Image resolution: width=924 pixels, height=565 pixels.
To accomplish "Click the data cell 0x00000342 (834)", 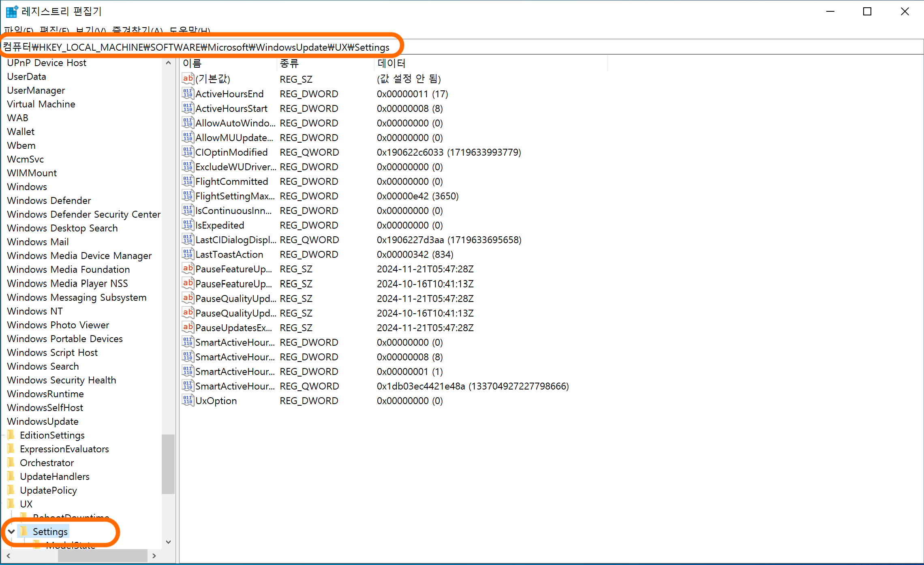I will pos(415,254).
